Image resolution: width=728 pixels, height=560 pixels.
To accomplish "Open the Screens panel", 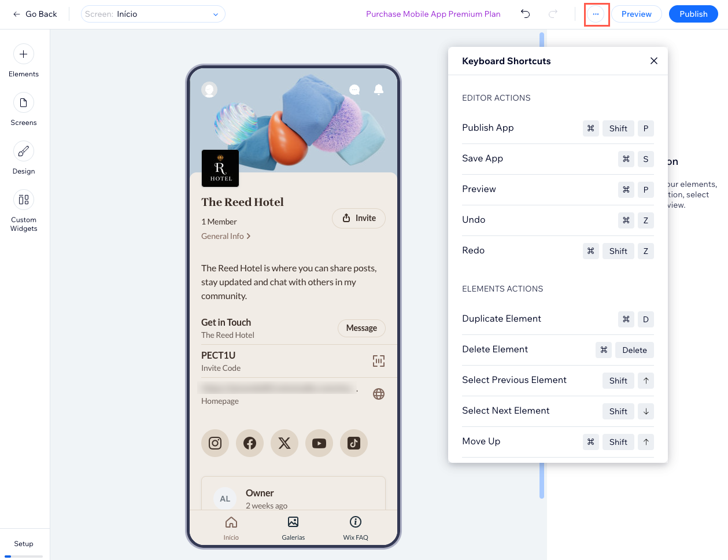I will pyautogui.click(x=24, y=103).
